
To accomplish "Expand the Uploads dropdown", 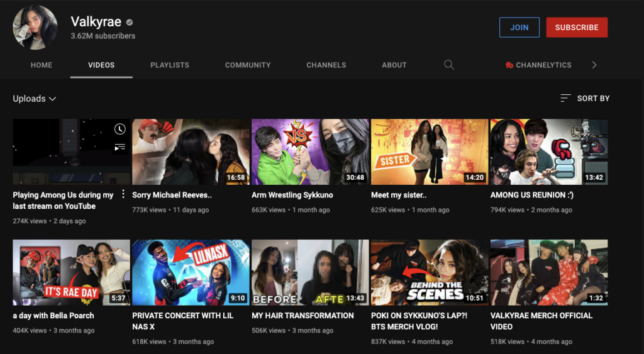I will tap(35, 99).
